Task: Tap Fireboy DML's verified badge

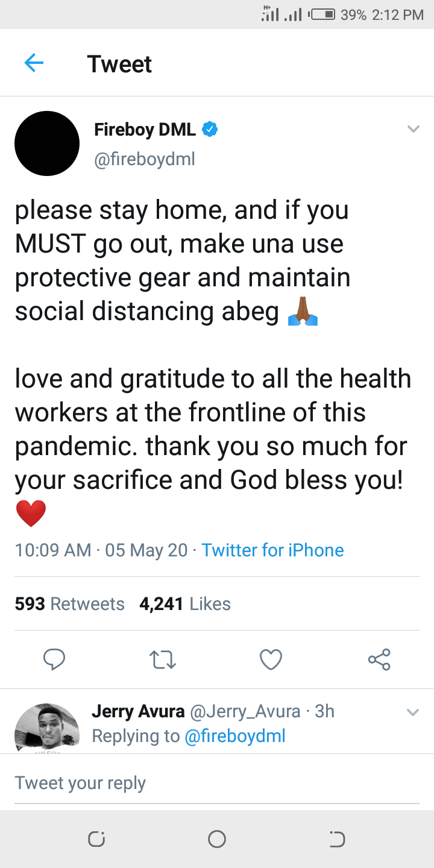Action: [209, 129]
